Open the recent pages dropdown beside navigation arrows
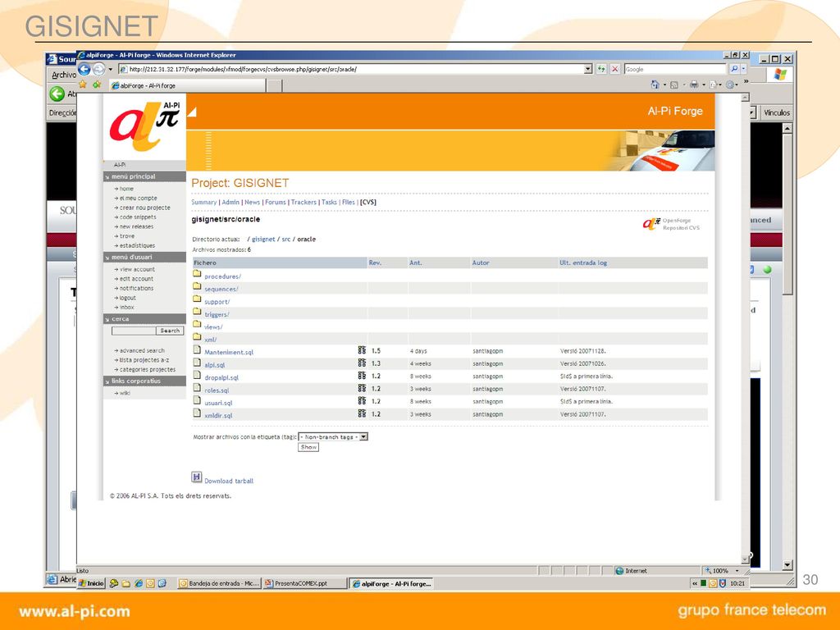Screen dimensions: 840x630 pos(111,69)
